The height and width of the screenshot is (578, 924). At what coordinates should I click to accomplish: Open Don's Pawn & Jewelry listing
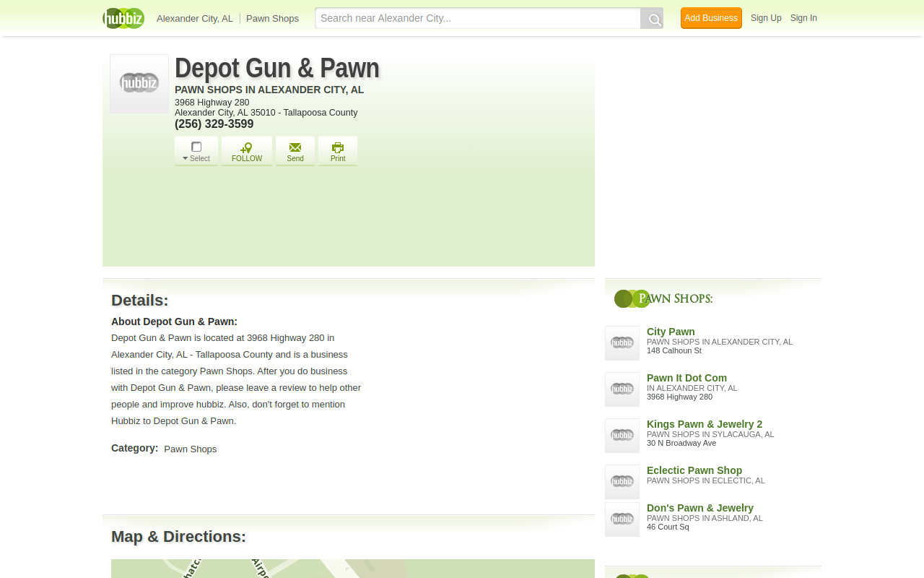(x=700, y=508)
